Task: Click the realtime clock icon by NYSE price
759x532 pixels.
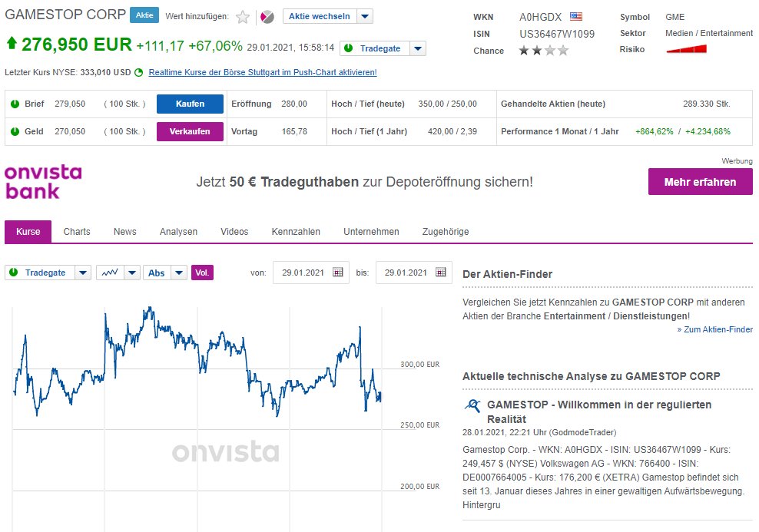Action: (x=138, y=72)
